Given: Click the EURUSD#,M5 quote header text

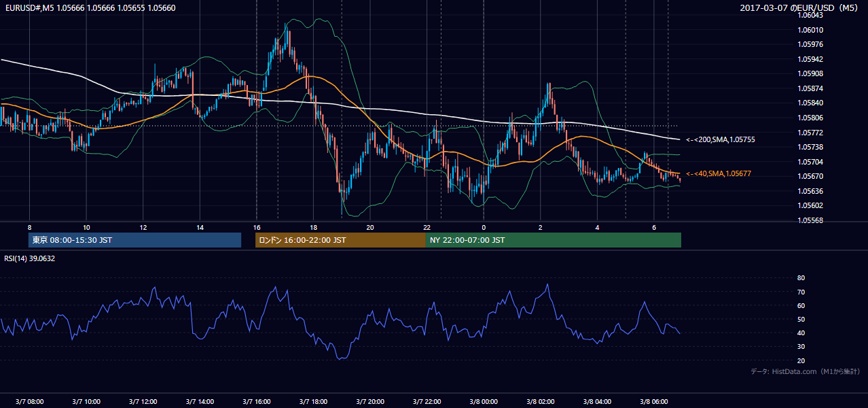Looking at the screenshot, I should (89, 8).
